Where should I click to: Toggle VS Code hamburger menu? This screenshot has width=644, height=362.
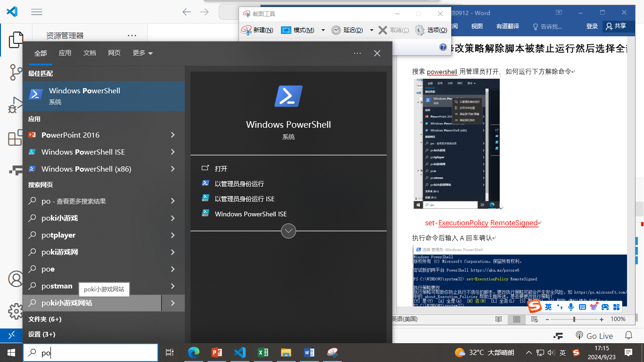tap(37, 12)
